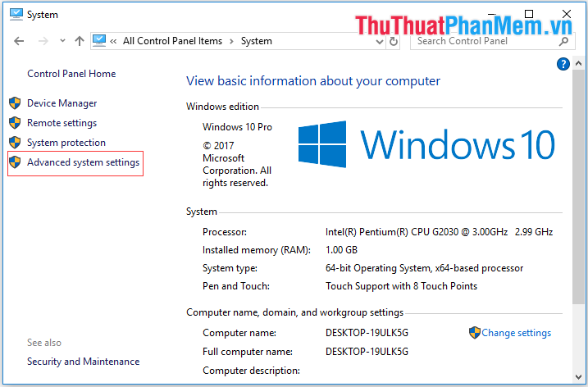The width and height of the screenshot is (588, 387).
Task: Click the shield icon beside System protection
Action: (15, 142)
